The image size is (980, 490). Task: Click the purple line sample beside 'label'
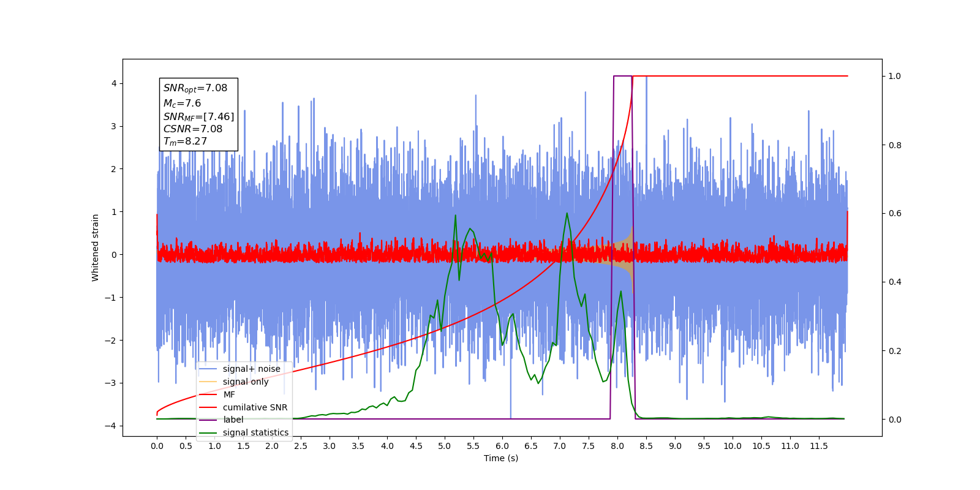tap(208, 420)
